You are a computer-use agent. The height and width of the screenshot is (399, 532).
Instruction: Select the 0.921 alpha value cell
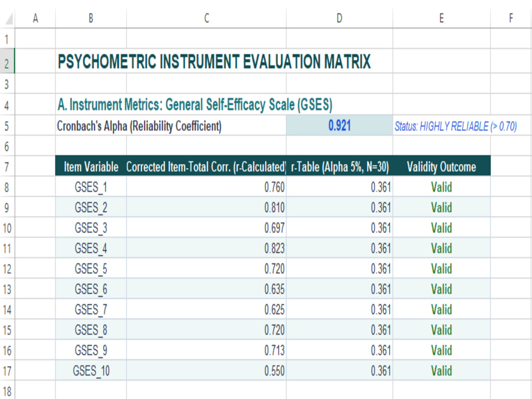[339, 126]
